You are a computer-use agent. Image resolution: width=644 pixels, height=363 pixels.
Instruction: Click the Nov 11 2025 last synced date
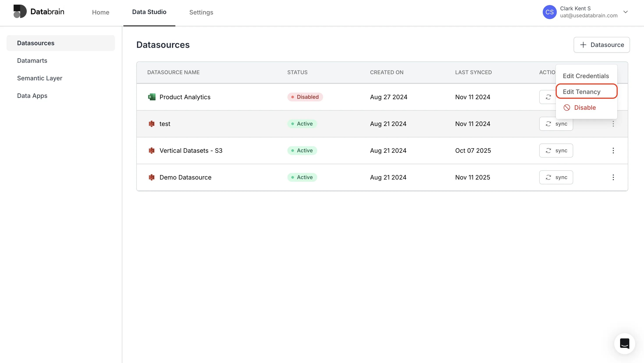pyautogui.click(x=473, y=177)
